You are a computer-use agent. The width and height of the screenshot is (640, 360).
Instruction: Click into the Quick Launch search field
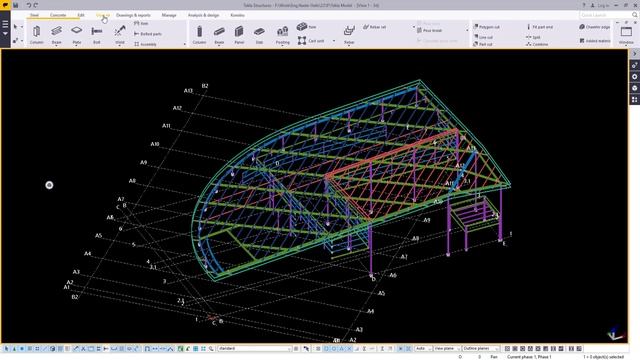[605, 15]
